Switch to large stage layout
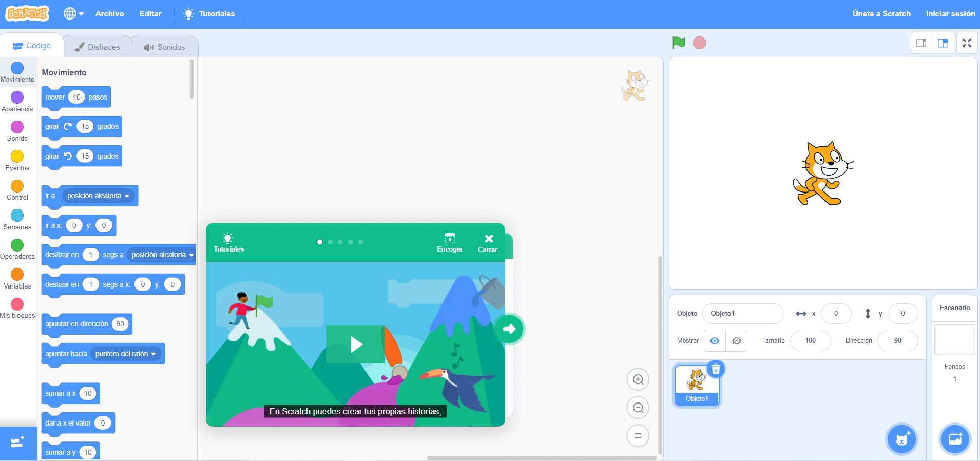 click(943, 43)
